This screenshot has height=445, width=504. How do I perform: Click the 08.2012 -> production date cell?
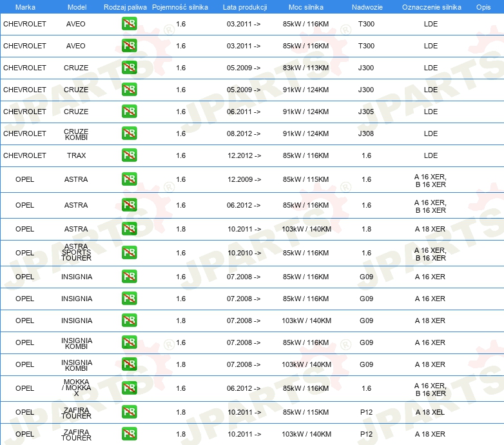click(244, 133)
